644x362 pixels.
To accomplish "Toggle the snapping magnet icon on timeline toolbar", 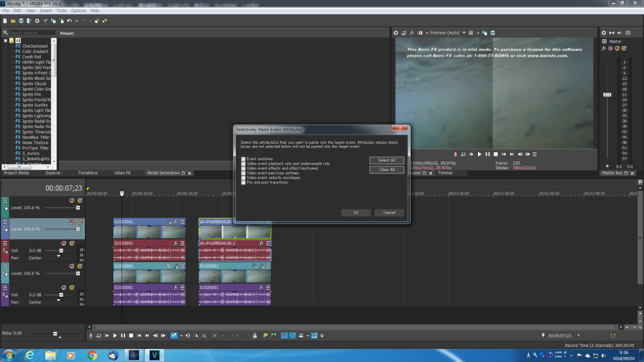I will click(284, 336).
